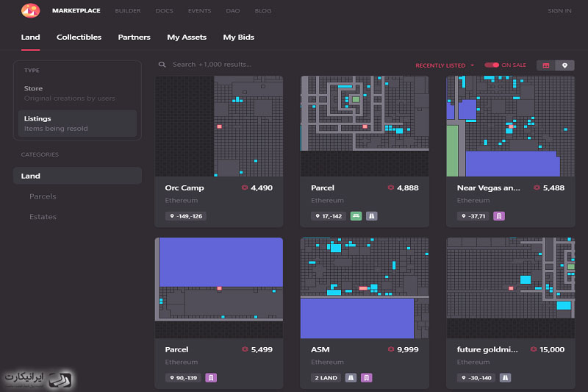
Task: Click the MANA icon beside 9,999
Action: [x=391, y=349]
